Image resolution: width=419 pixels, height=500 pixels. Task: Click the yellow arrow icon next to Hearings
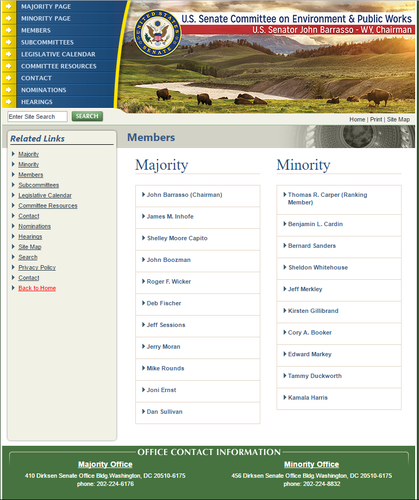pyautogui.click(x=9, y=102)
